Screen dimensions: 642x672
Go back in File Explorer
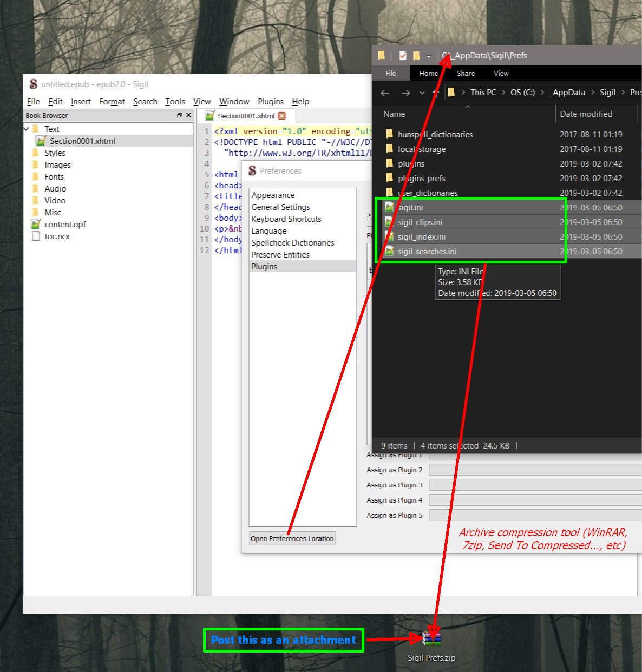[385, 93]
